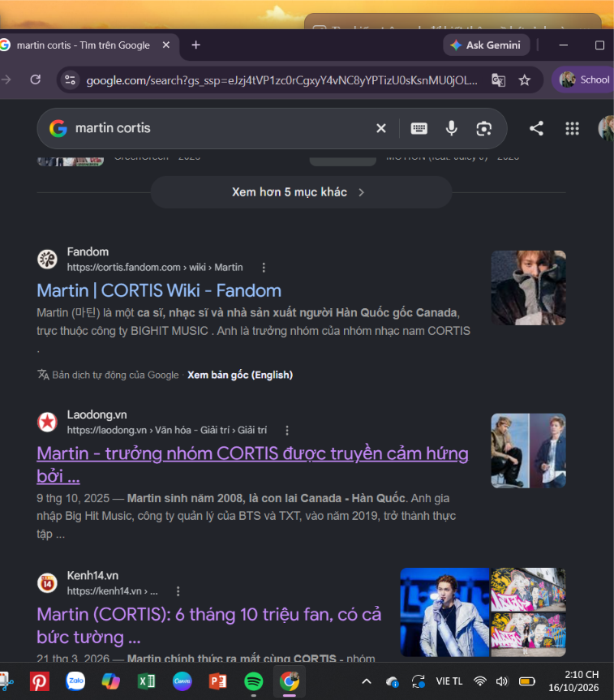Screen dimensions: 614x700
Task: Open the School profile menu
Action: point(584,80)
